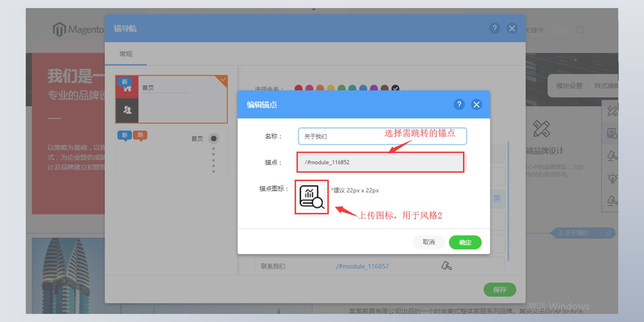The image size is (644, 322).
Task: Open 模块设置 in the background page
Action: point(569,86)
